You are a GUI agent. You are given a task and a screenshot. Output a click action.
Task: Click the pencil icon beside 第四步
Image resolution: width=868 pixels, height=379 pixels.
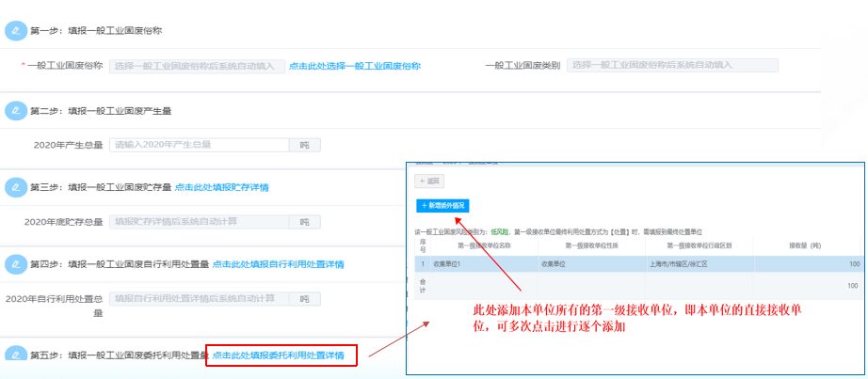pyautogui.click(x=16, y=264)
